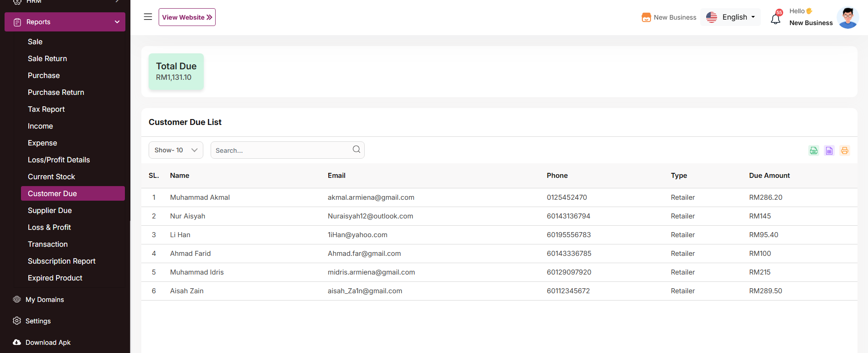Print the customer due list
The image size is (868, 353).
(x=845, y=151)
